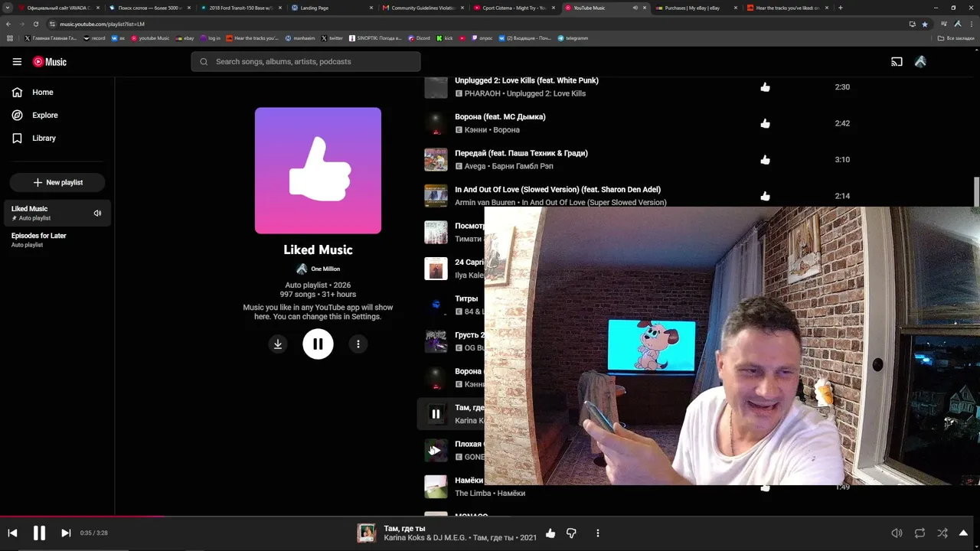Open the twitter bookmark
Viewport: 980px width, 551px height.
(x=332, y=38)
